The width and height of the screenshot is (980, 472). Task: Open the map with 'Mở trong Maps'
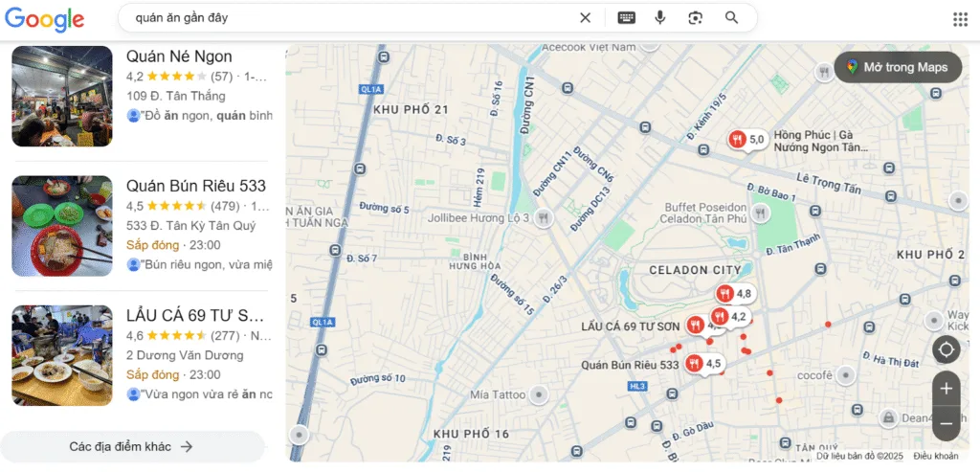click(x=898, y=68)
